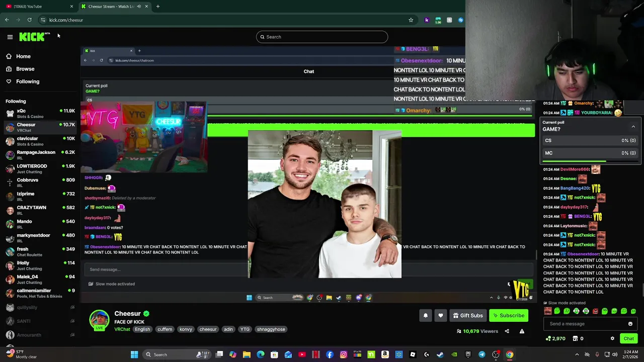This screenshot has height=362, width=644.
Task: Switch to the YouTube browser tab
Action: (x=39, y=7)
